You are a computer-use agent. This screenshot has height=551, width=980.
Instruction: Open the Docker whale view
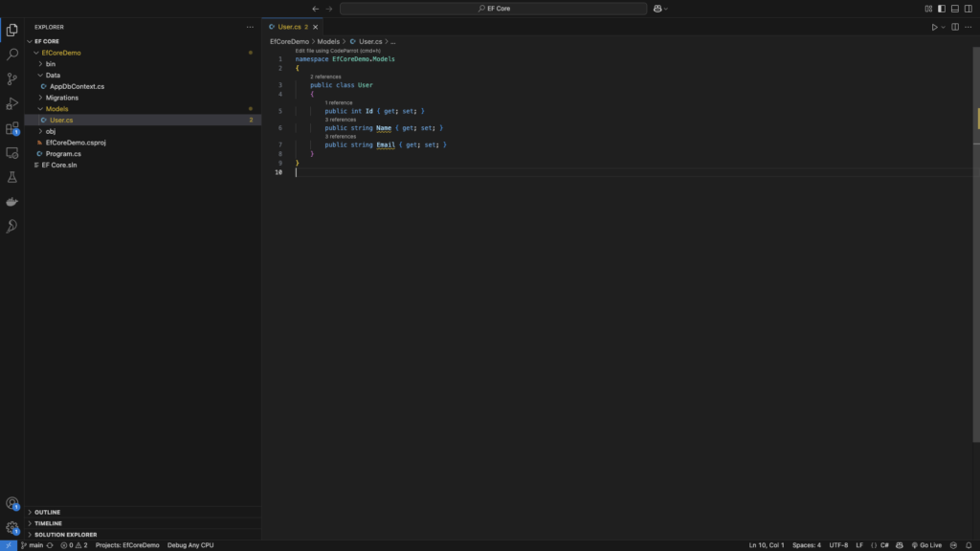(11, 202)
